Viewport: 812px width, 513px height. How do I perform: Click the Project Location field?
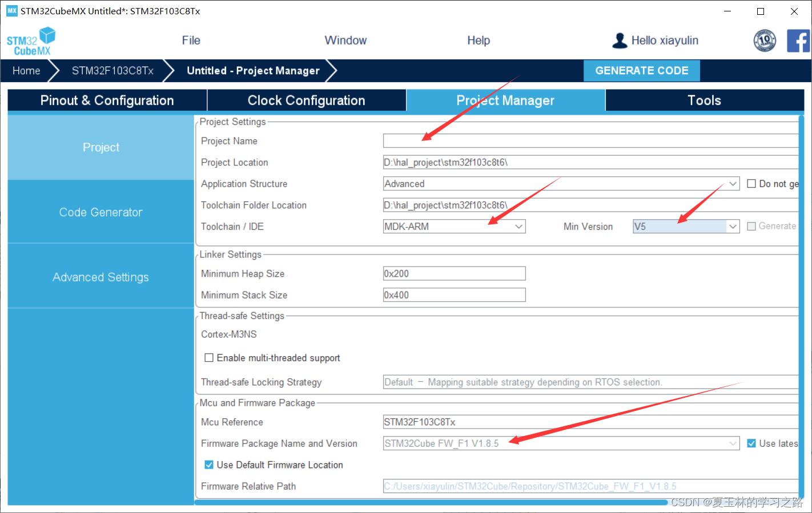[590, 163]
